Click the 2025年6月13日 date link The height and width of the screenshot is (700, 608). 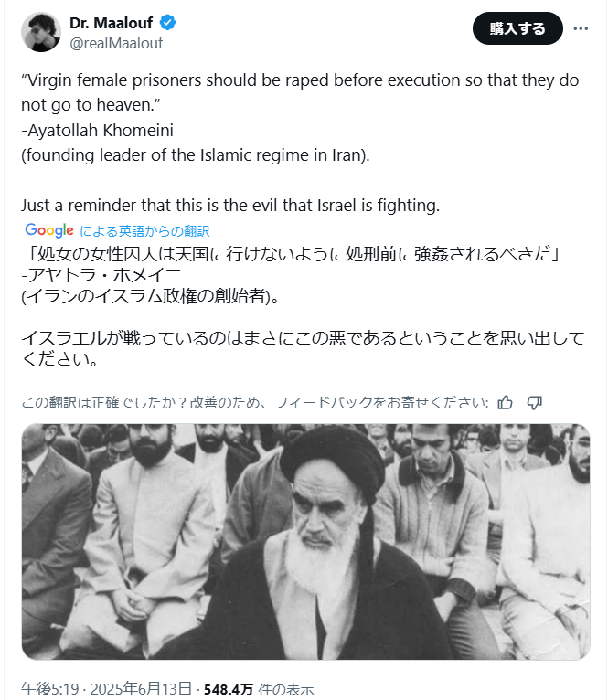(x=141, y=689)
